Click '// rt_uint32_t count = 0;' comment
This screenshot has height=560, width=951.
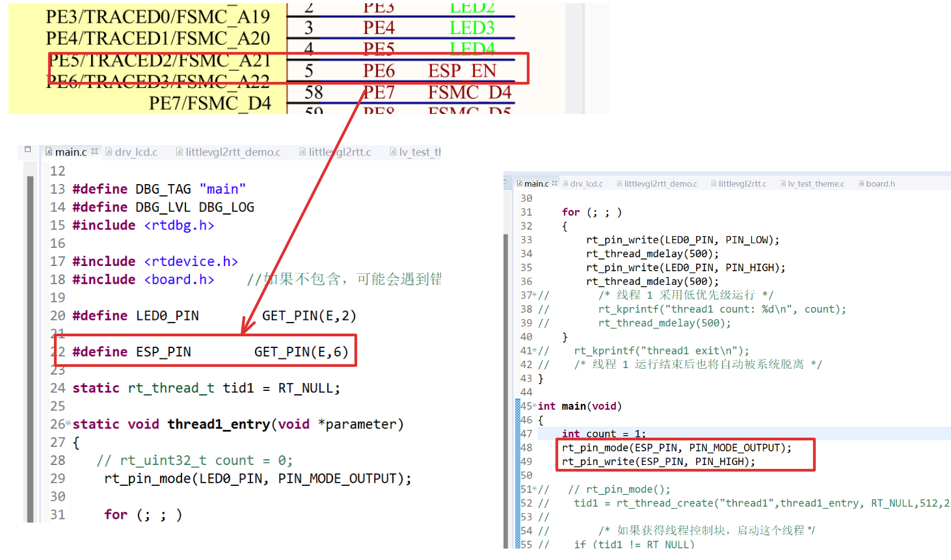[194, 460]
